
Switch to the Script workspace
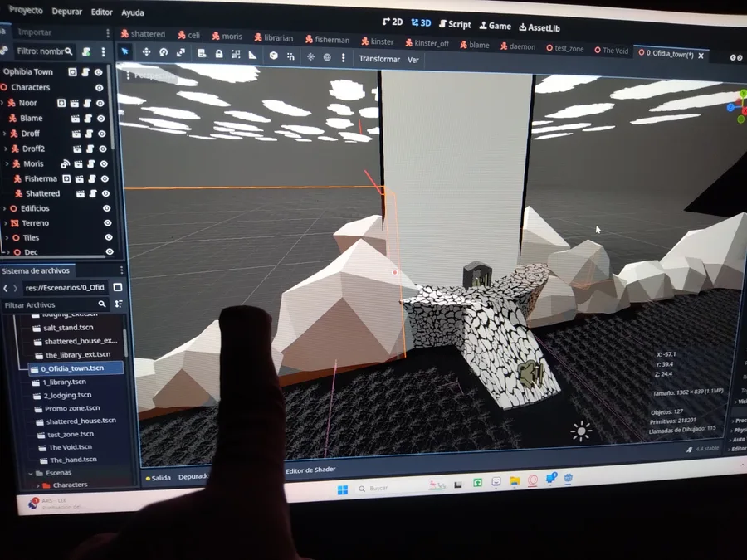pyautogui.click(x=455, y=24)
